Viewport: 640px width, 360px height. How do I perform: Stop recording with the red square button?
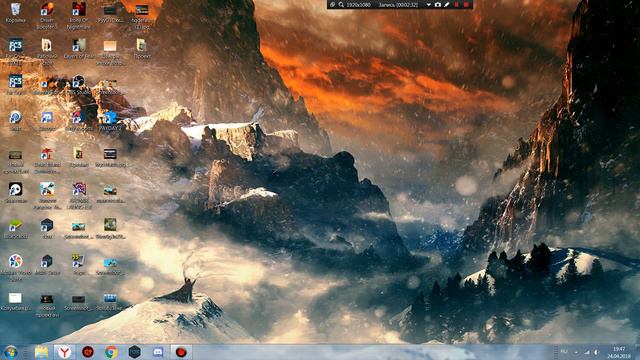coord(466,5)
